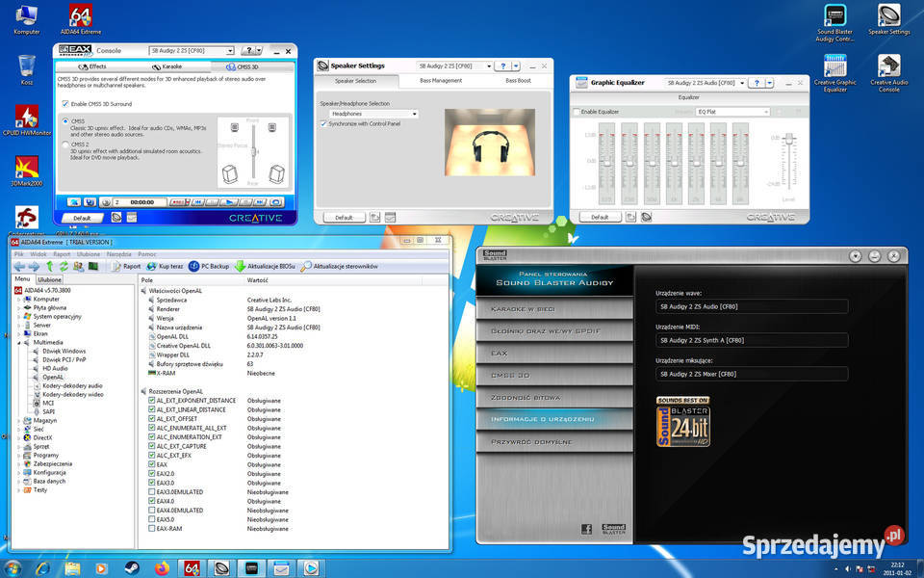Launch Firefox from the taskbar
The width and height of the screenshot is (924, 578).
click(162, 568)
